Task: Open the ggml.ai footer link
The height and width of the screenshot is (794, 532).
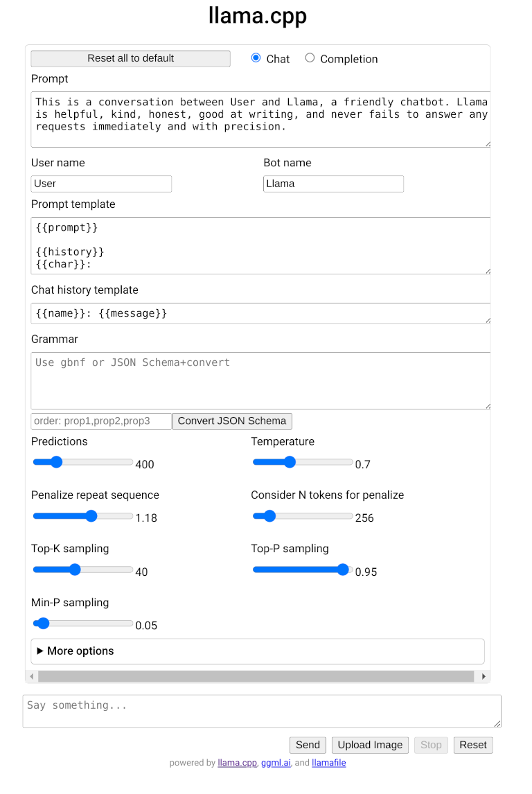Action: [x=276, y=763]
